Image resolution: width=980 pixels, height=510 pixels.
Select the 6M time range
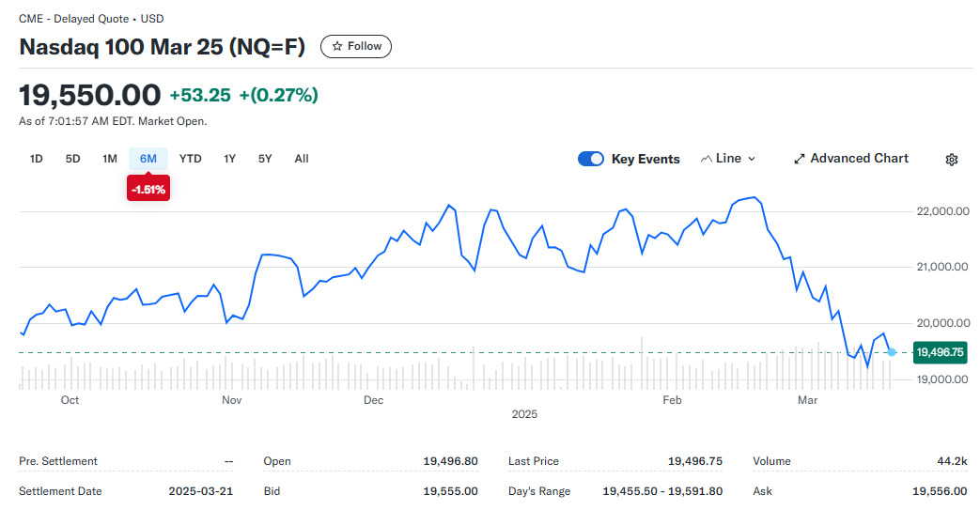[x=148, y=159]
